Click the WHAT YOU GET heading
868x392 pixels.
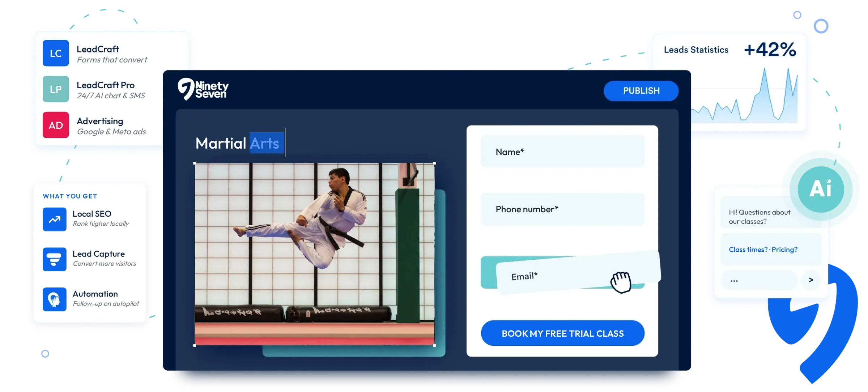pos(70,196)
